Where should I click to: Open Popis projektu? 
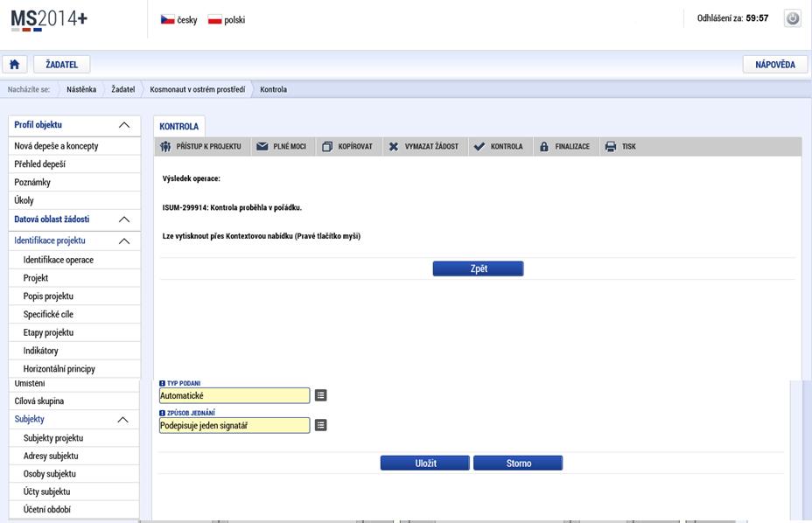pos(74,296)
